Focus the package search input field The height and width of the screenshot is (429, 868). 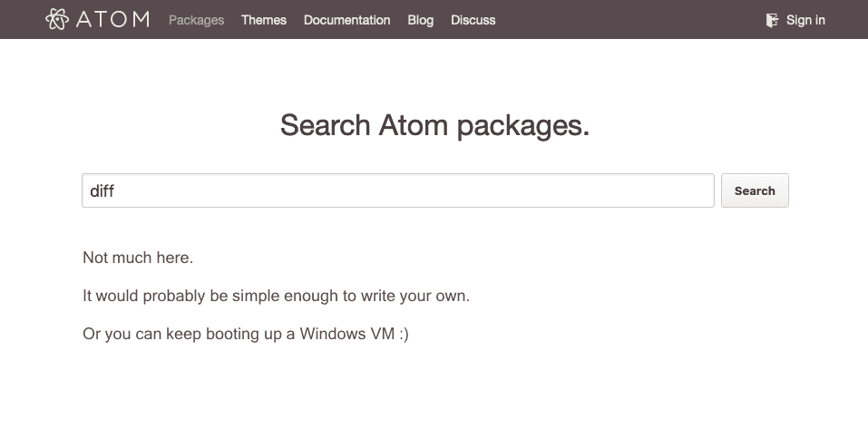click(398, 190)
